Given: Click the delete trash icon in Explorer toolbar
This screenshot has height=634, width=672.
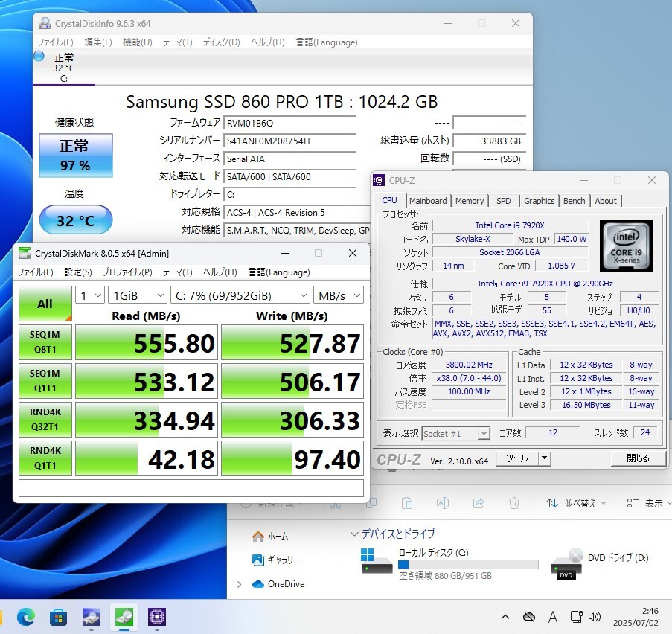Looking at the screenshot, I should [x=513, y=503].
